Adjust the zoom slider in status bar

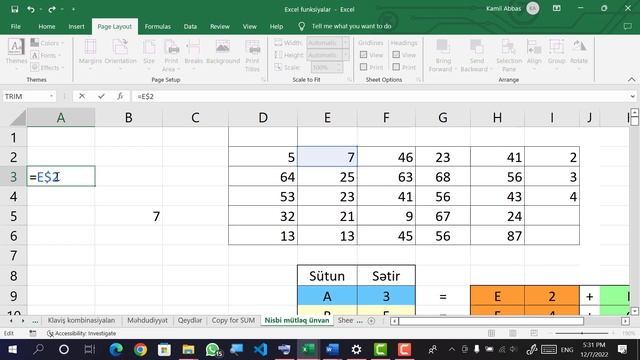click(x=582, y=333)
